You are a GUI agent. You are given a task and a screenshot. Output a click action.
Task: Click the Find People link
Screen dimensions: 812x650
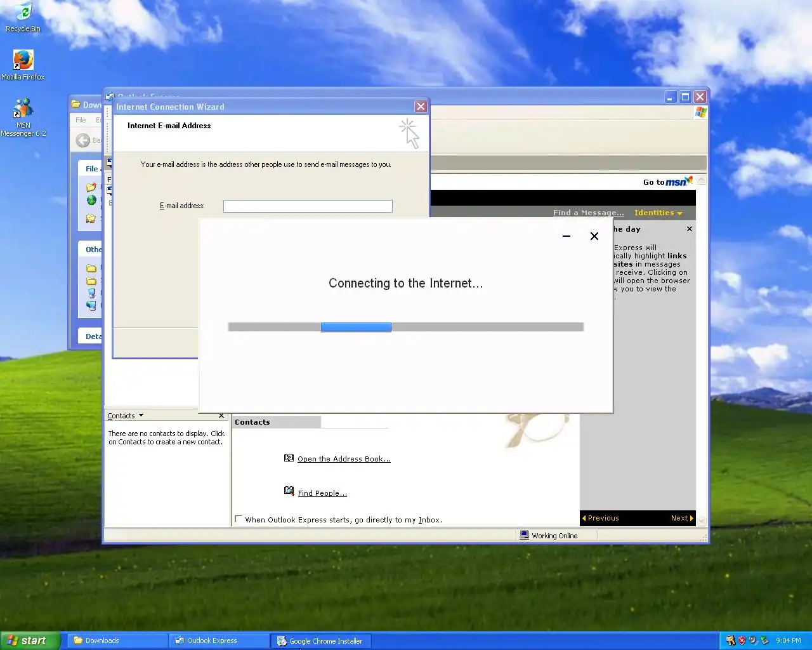tap(322, 493)
